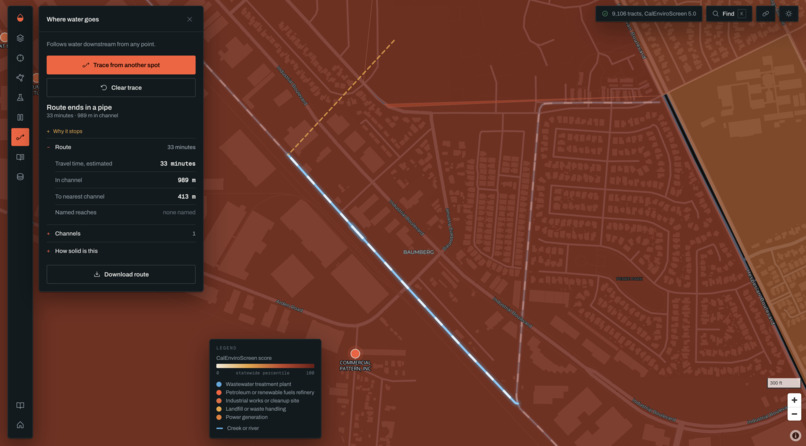Open the side panel layout tool in sidebar
This screenshot has width=806, height=446.
point(20,157)
